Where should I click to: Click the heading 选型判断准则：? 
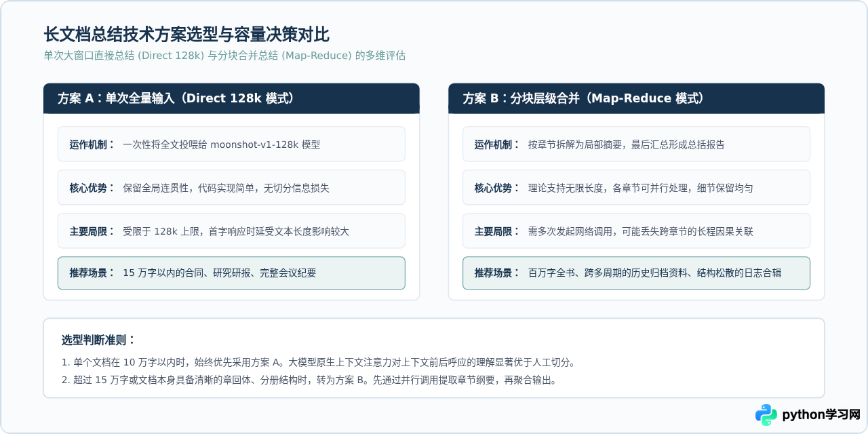coord(98,340)
